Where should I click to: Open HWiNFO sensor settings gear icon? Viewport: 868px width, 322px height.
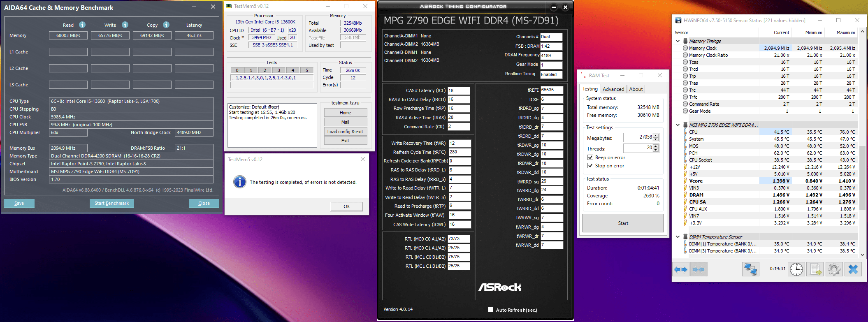pos(834,269)
